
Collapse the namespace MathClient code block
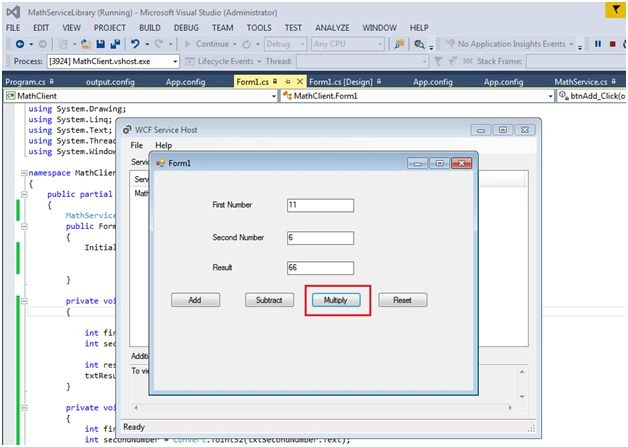coord(24,173)
